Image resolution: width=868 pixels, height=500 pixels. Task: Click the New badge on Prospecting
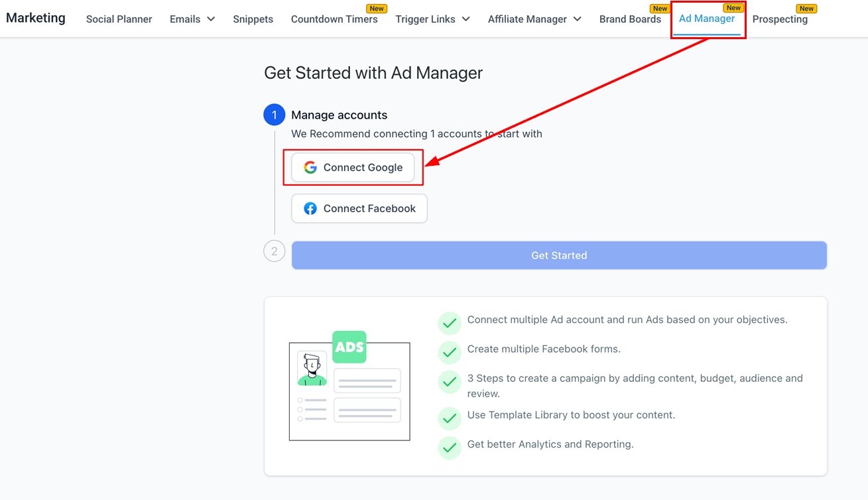point(807,9)
